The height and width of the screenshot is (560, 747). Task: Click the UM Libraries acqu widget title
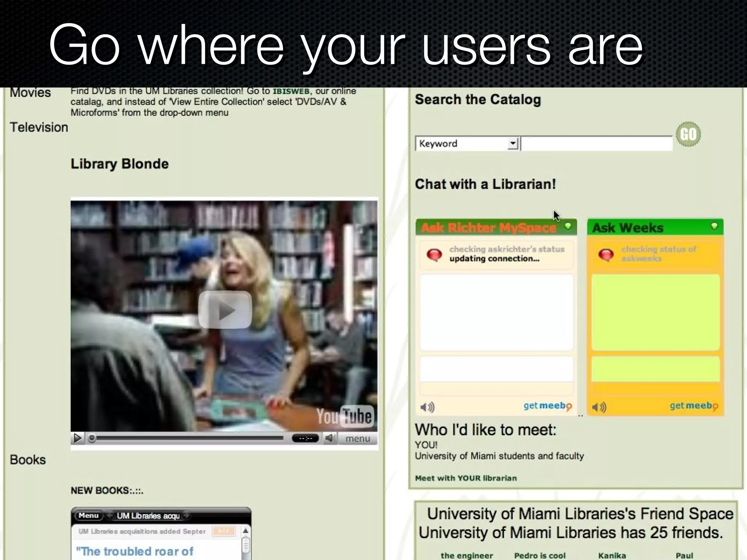click(x=148, y=516)
